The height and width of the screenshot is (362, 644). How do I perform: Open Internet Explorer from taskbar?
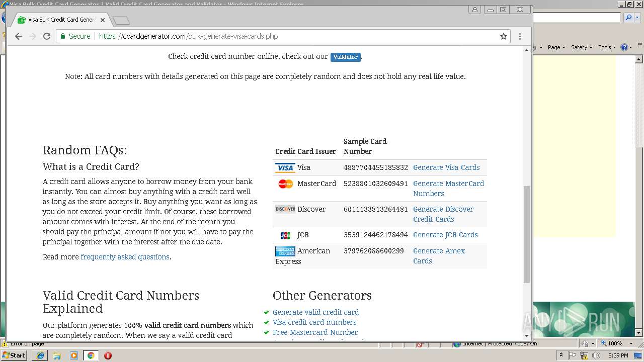(40, 355)
